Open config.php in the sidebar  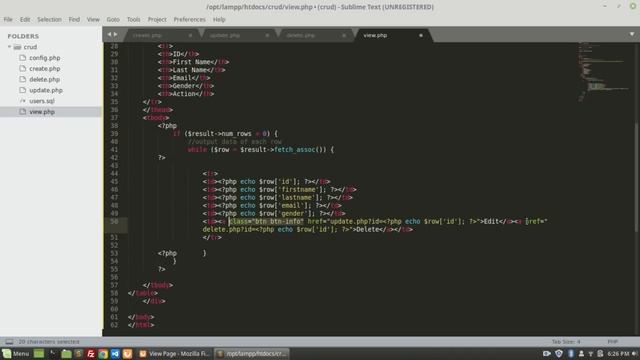click(44, 58)
